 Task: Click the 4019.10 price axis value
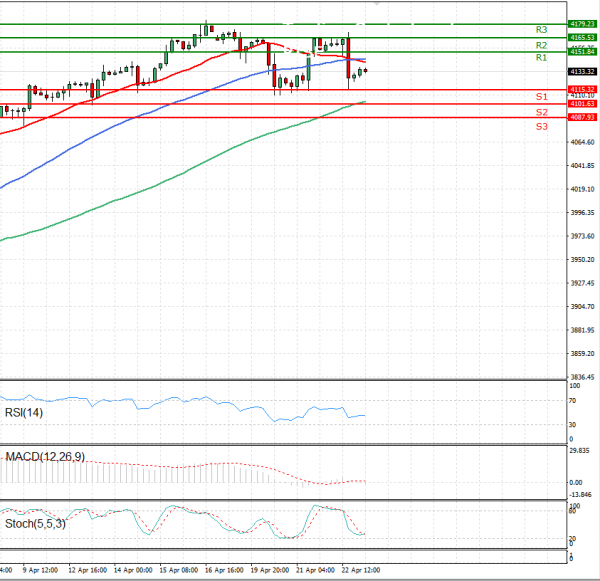point(582,189)
